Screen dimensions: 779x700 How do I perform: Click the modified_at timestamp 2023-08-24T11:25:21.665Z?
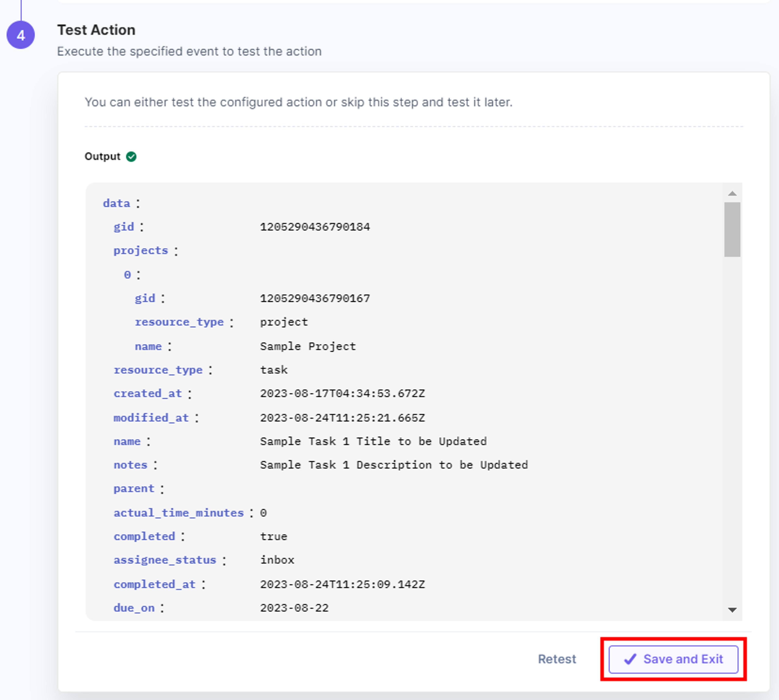tap(343, 418)
